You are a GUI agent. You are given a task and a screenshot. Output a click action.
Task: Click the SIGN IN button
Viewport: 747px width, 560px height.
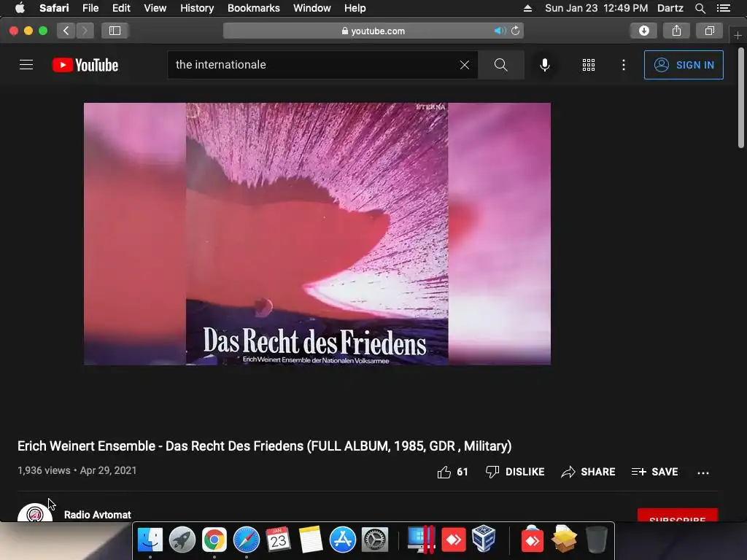684,65
